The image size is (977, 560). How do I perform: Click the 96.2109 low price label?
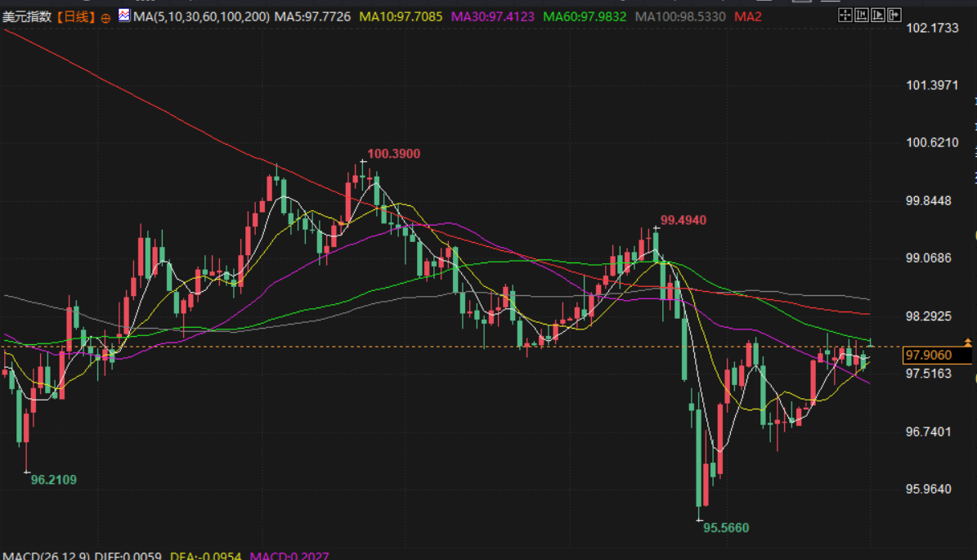54,480
